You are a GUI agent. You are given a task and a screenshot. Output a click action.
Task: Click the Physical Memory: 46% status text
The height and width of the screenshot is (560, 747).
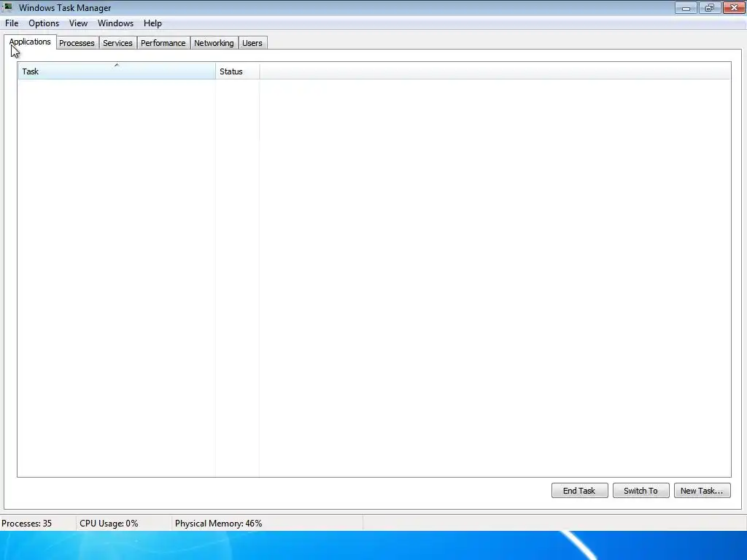219,524
